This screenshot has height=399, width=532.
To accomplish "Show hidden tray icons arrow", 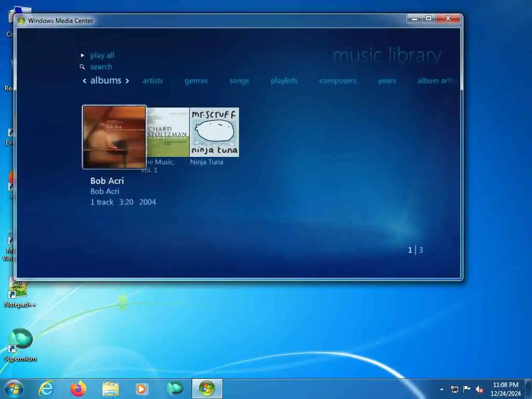I will 442,389.
